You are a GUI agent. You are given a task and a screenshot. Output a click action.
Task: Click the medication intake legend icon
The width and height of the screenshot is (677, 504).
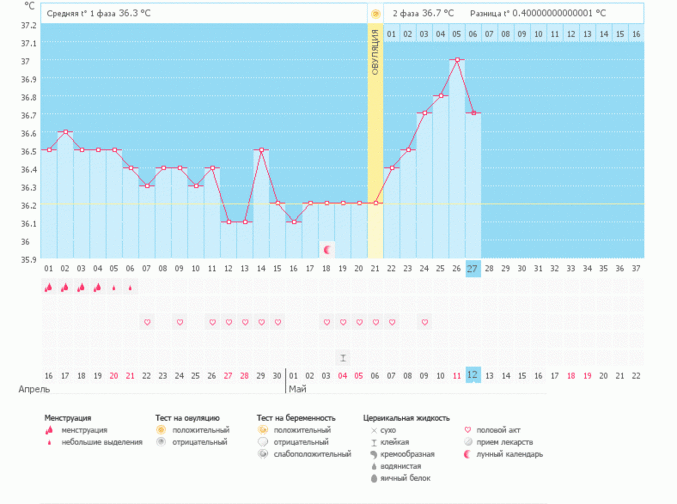point(467,442)
